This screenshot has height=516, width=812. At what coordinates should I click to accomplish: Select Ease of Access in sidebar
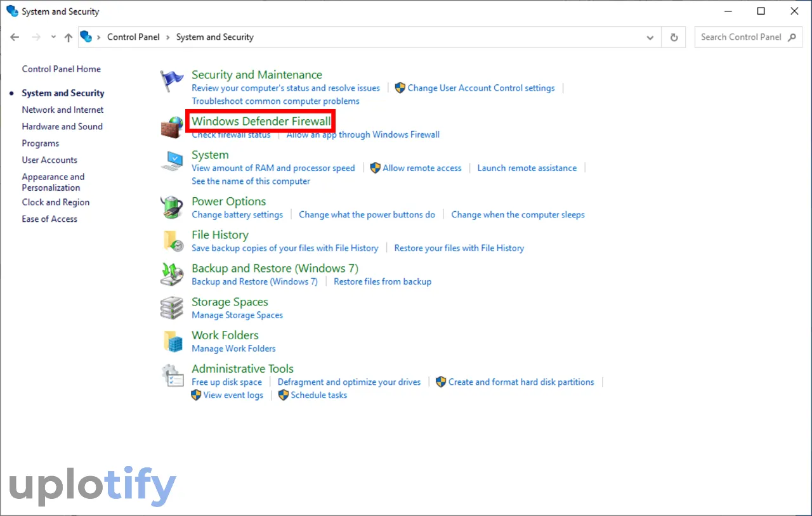click(49, 219)
